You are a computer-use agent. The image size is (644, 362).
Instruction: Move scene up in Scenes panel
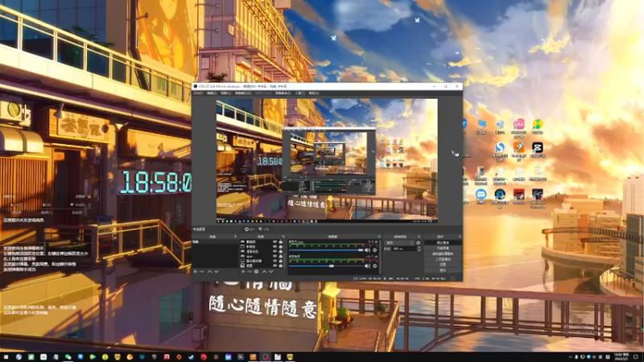point(209,272)
